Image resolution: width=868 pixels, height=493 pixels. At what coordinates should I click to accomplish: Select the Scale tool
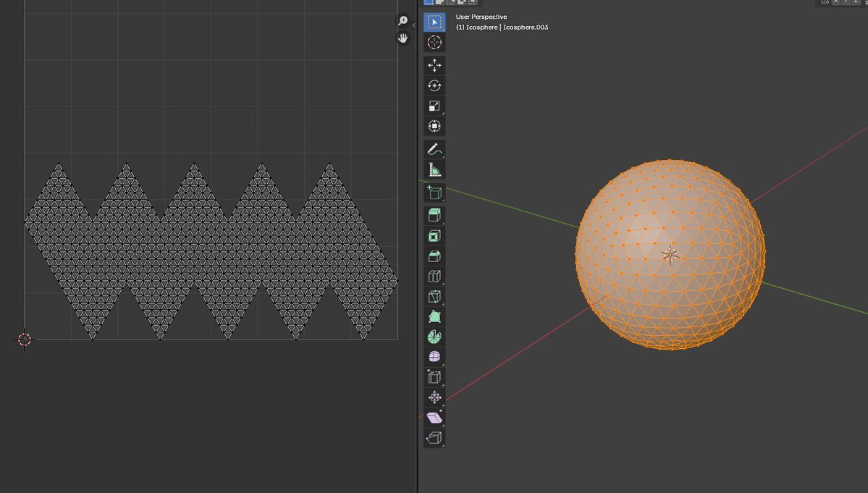pyautogui.click(x=434, y=106)
